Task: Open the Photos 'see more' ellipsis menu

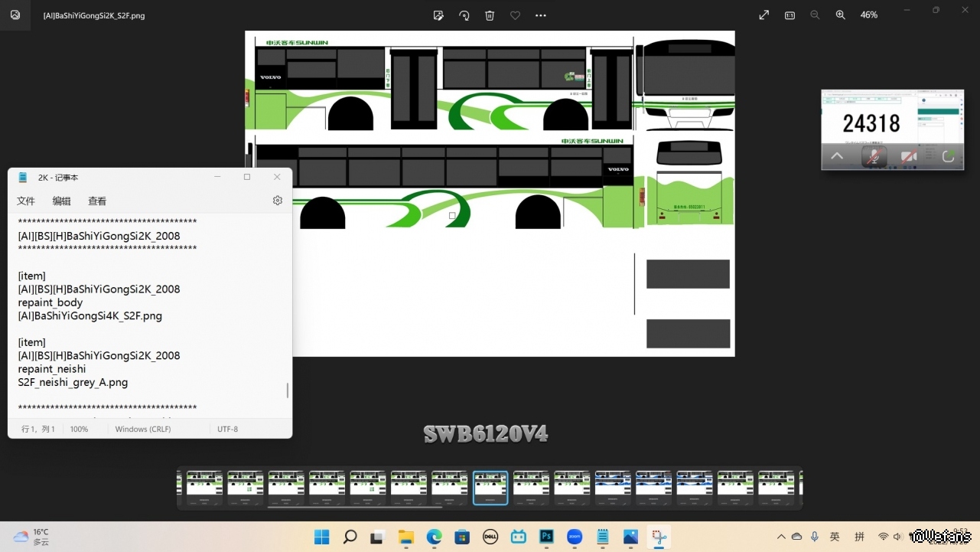Action: 541,15
